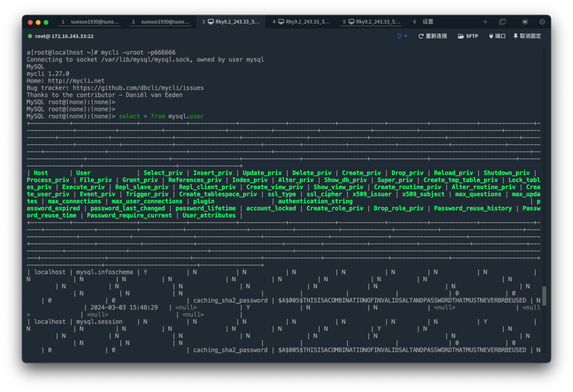Image resolution: width=573 pixels, height=392 pixels.
Task: Click the http://mycli.net home URL
Action: pyautogui.click(x=76, y=81)
